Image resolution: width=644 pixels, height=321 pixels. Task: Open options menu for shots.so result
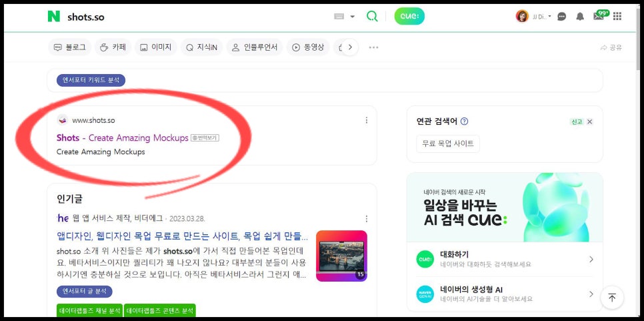pos(367,120)
